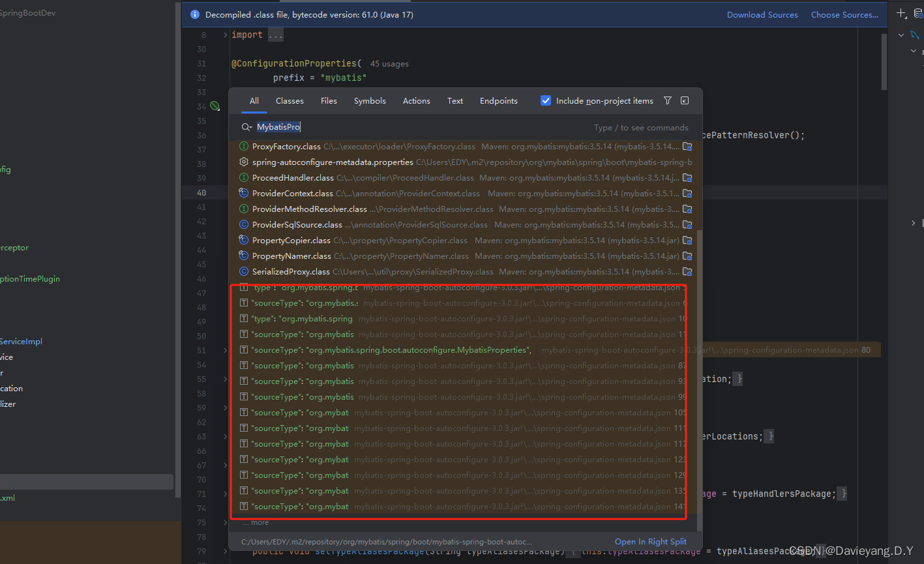Image resolution: width=924 pixels, height=564 pixels.
Task: Switch to the Symbols search tab
Action: pos(370,101)
